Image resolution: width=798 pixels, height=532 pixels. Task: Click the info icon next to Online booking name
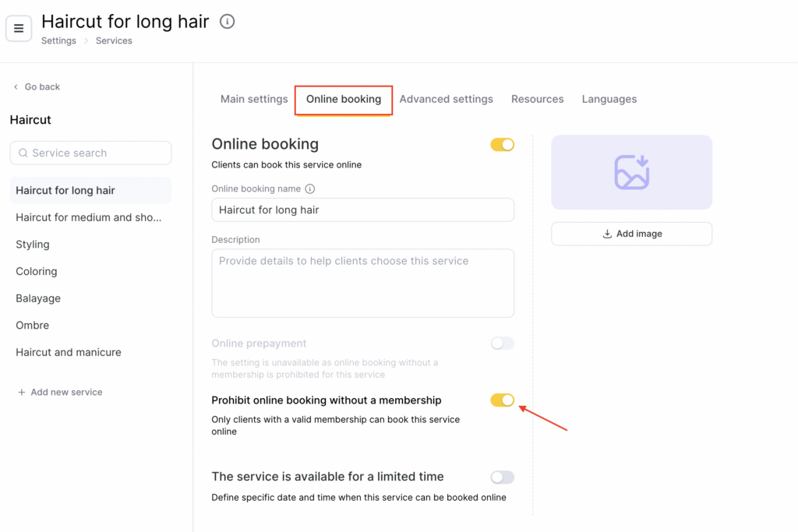coord(310,189)
